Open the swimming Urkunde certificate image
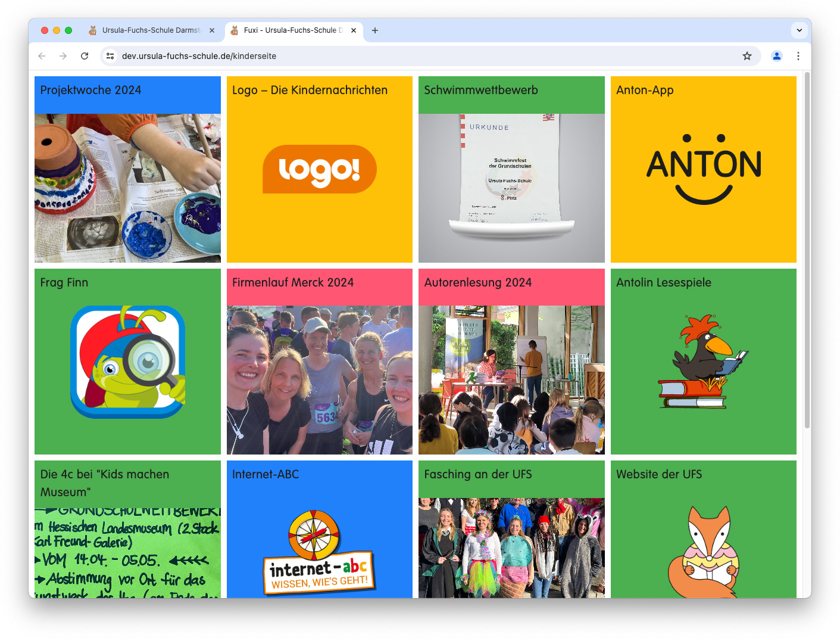The width and height of the screenshot is (840, 638). [x=511, y=188]
